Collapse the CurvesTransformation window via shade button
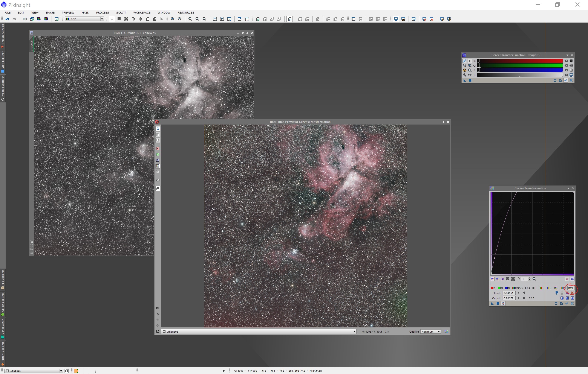Image resolution: width=588 pixels, height=374 pixels. pyautogui.click(x=568, y=188)
